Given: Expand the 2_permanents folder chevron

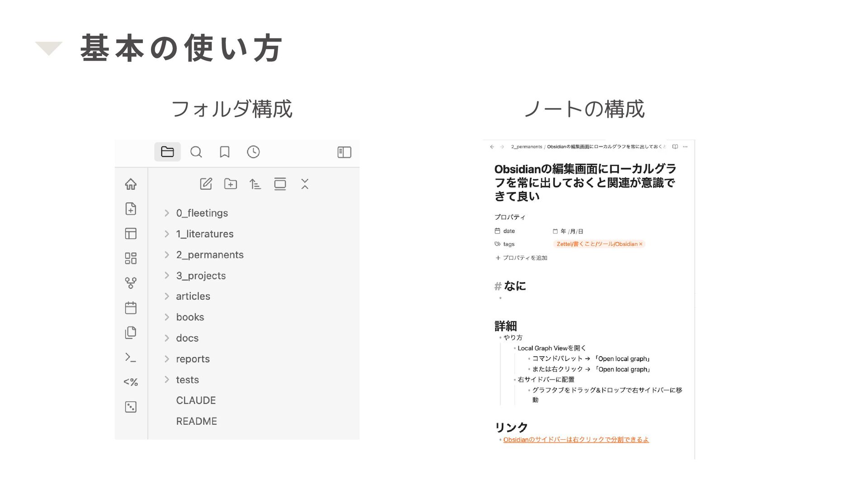Looking at the screenshot, I should click(x=167, y=255).
